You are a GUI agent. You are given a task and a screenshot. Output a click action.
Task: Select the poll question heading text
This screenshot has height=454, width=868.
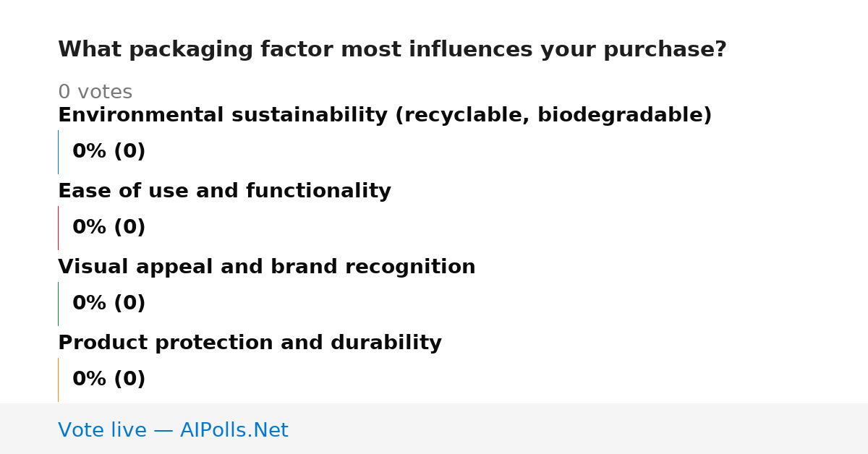(392, 50)
